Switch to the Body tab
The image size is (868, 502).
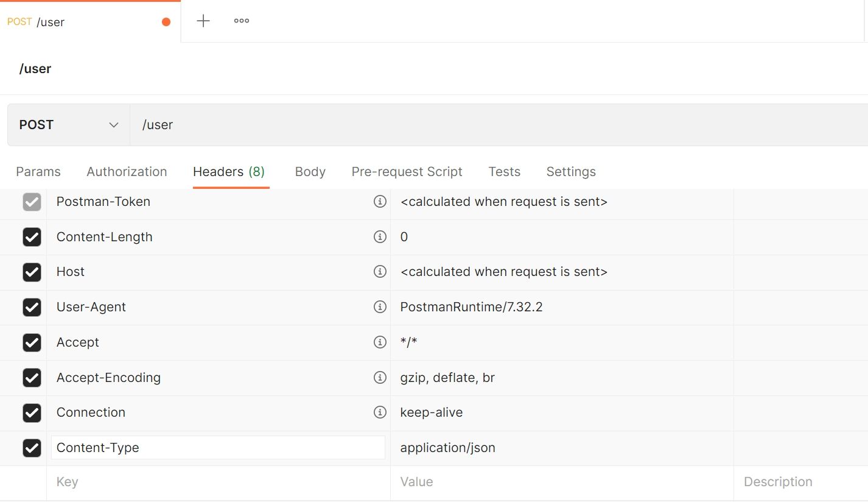point(310,171)
